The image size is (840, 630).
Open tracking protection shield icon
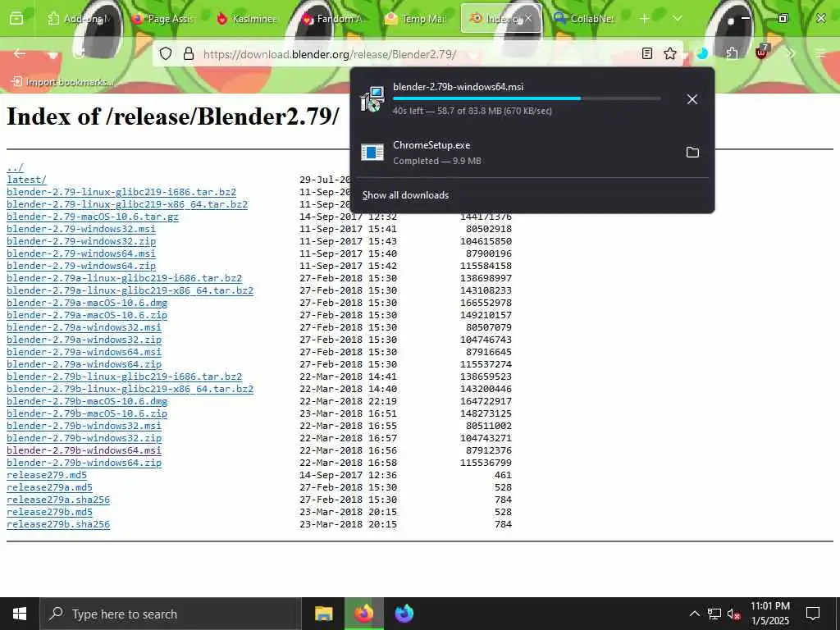[166, 53]
